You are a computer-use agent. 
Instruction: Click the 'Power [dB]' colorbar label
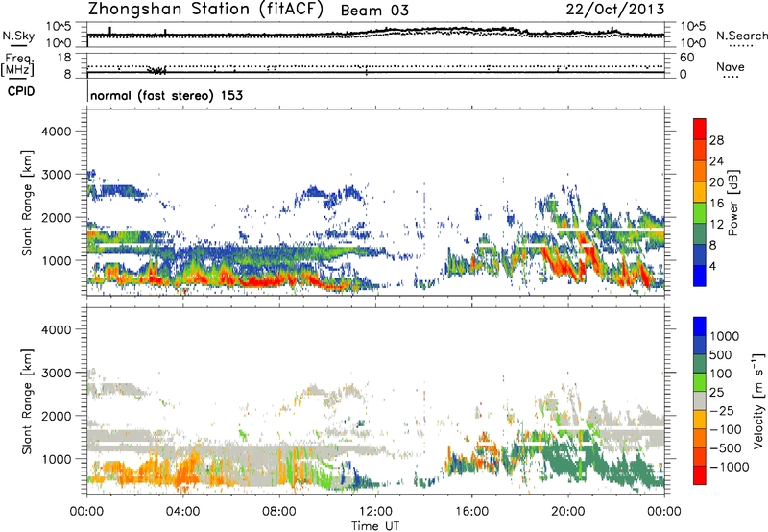click(732, 203)
